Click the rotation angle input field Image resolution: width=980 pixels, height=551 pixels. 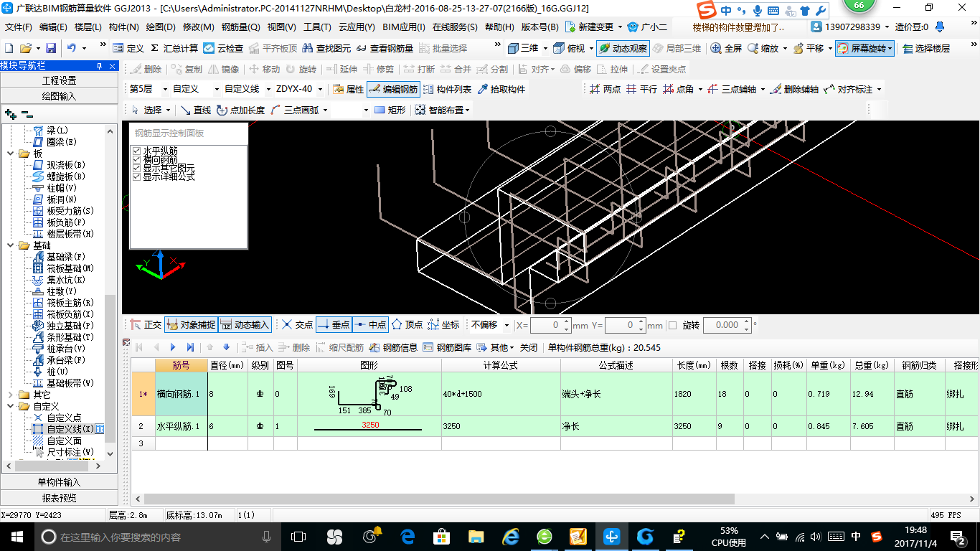(727, 325)
